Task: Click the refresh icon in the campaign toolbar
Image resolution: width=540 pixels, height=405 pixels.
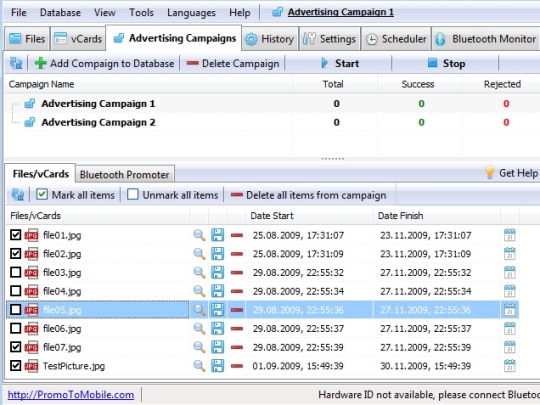Action: tap(16, 63)
